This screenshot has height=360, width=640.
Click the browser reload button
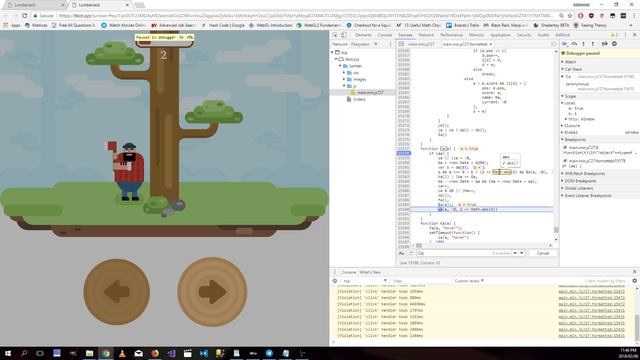click(x=24, y=16)
